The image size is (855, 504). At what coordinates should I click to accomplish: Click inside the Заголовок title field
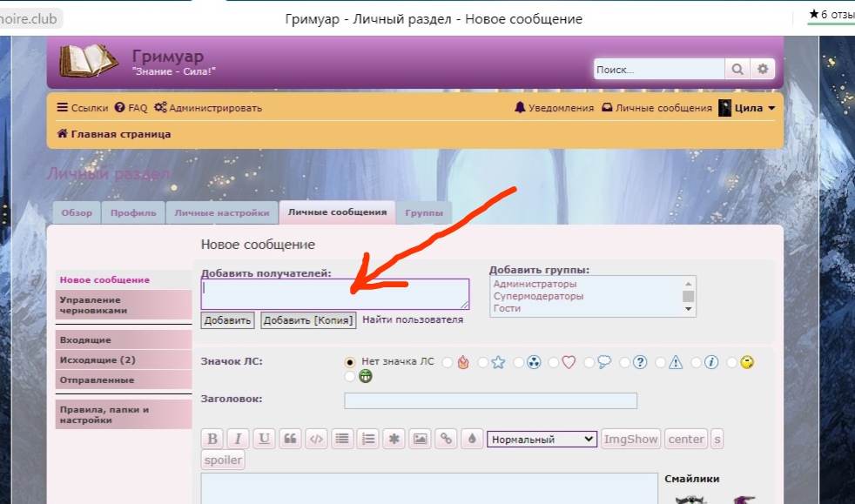(x=490, y=400)
